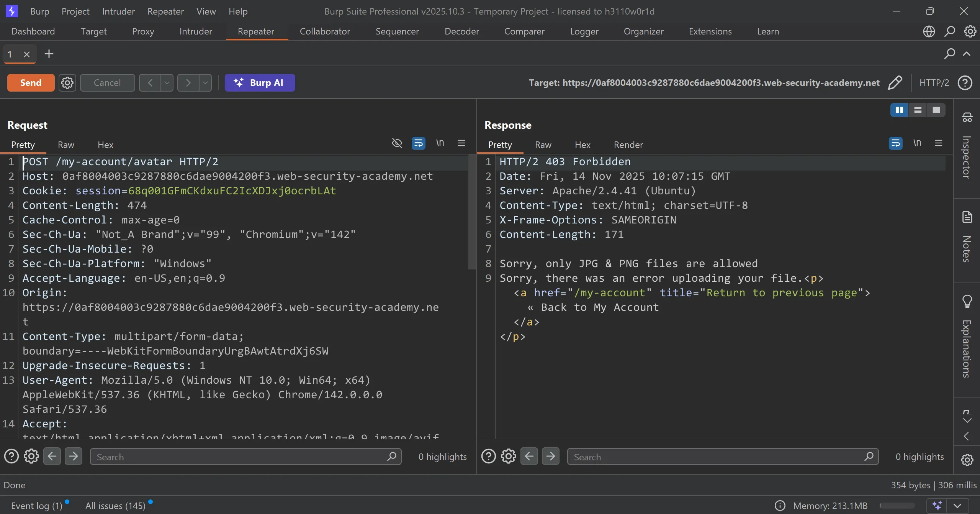Screen dimensions: 980x514
Task: Click the global search magnifier icon
Action: tap(949, 31)
